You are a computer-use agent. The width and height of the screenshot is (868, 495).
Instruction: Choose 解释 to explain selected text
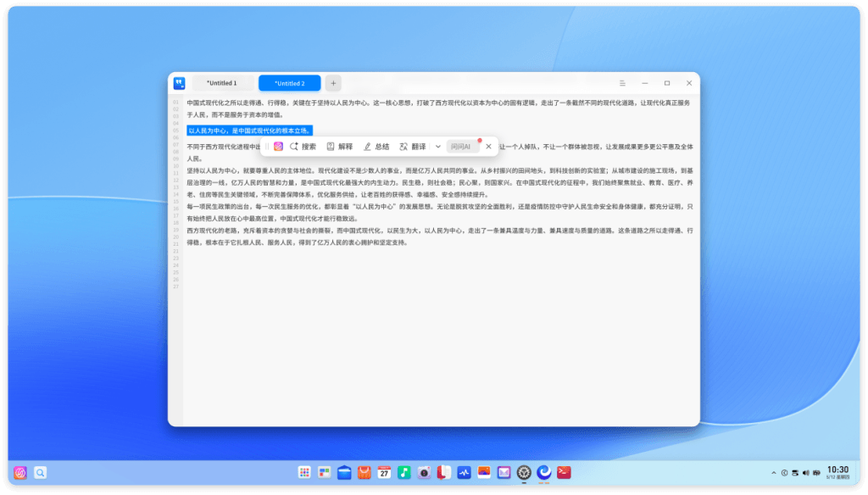340,147
